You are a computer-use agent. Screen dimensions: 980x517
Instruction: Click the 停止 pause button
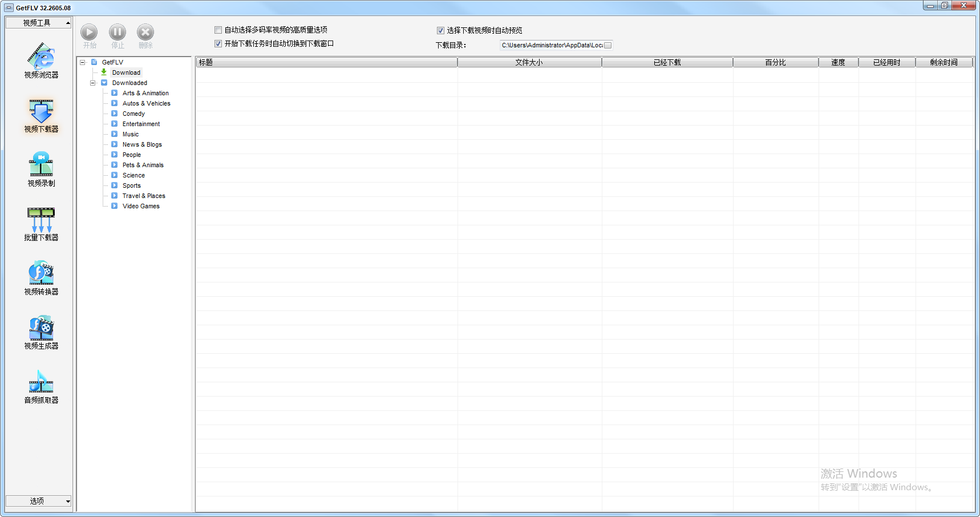point(118,36)
